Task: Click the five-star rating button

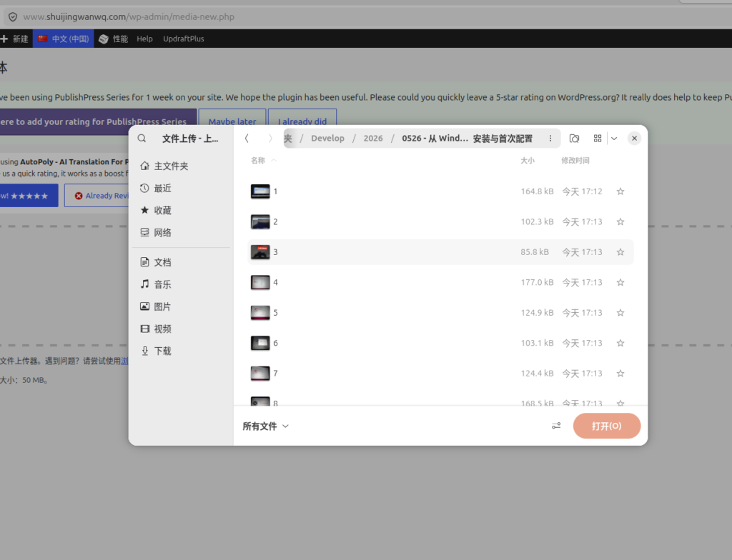Action: click(x=29, y=196)
